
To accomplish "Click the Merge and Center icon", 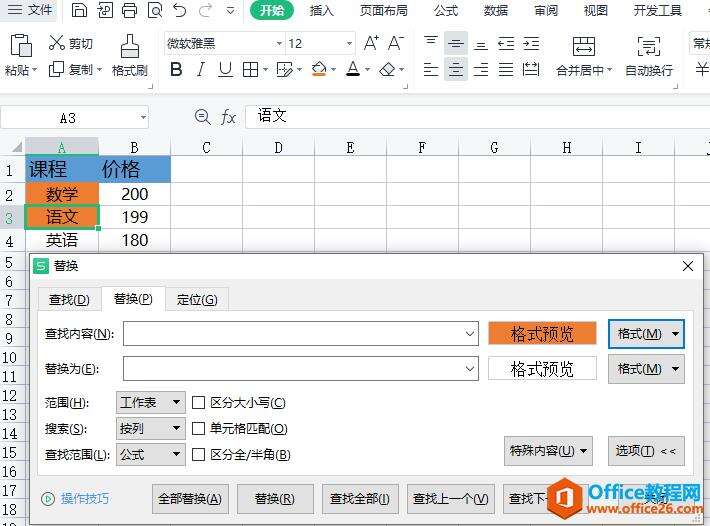I will pyautogui.click(x=583, y=46).
